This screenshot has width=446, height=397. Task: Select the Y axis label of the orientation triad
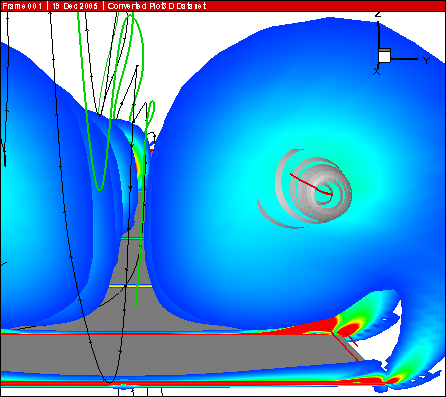click(x=426, y=60)
